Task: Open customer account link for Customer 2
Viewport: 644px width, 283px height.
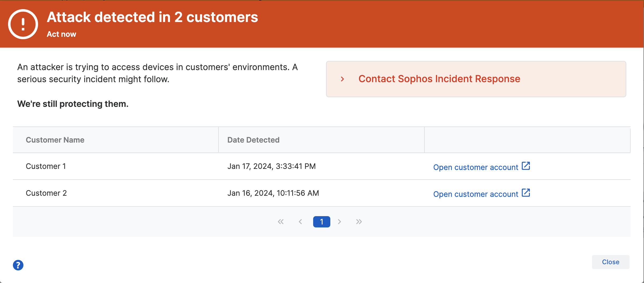Action: coord(476,194)
